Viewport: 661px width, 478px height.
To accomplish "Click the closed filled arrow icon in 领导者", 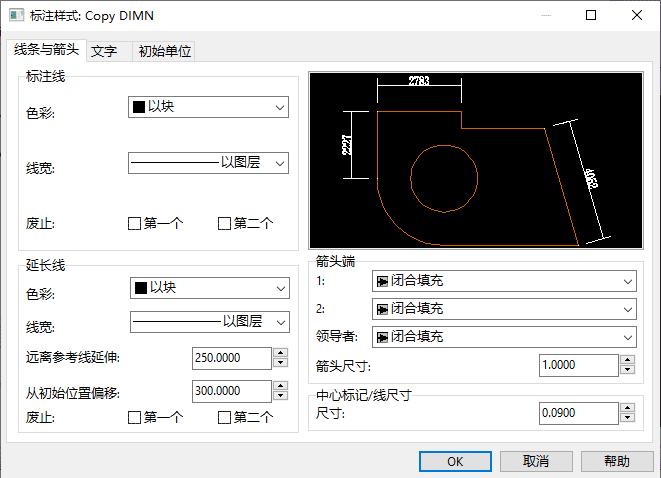I will pos(382,337).
